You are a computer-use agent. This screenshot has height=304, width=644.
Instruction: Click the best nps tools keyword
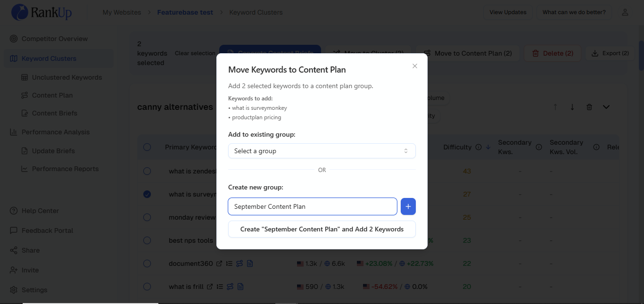[x=191, y=240]
